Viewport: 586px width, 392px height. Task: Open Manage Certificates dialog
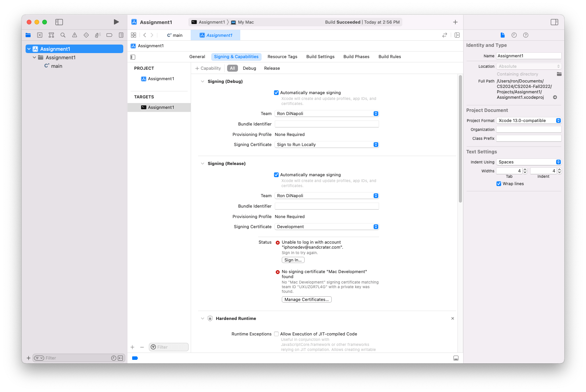[307, 299]
